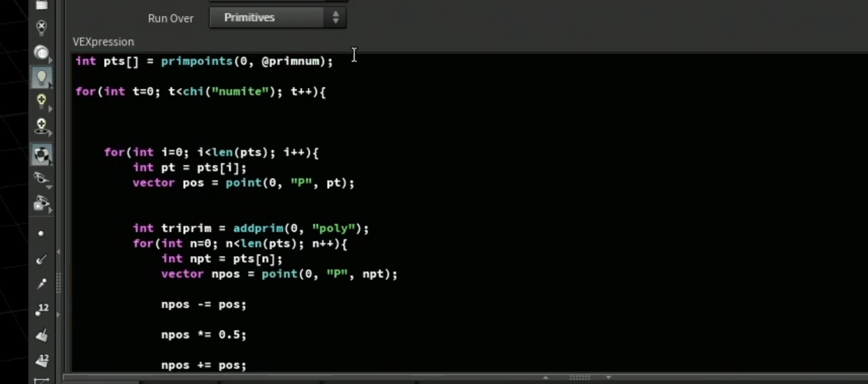Screen dimensions: 868x384
Task: Click the chi("numite") for-loop line
Action: 201,92
